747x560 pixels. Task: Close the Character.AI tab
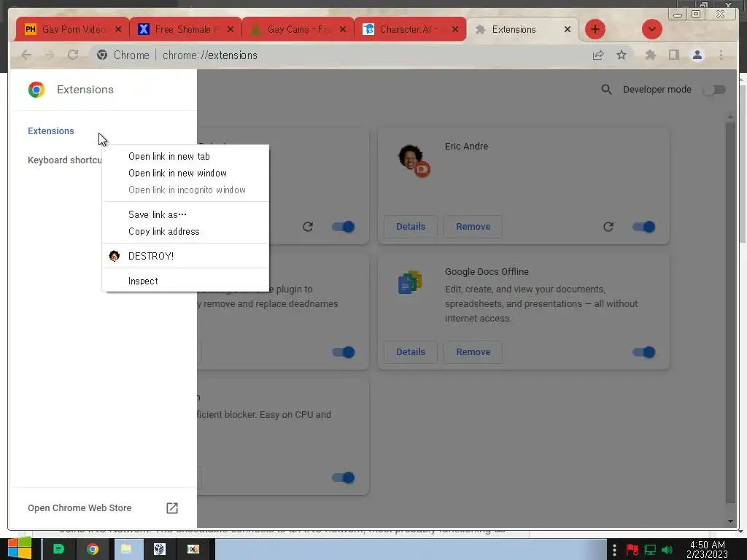(x=455, y=29)
